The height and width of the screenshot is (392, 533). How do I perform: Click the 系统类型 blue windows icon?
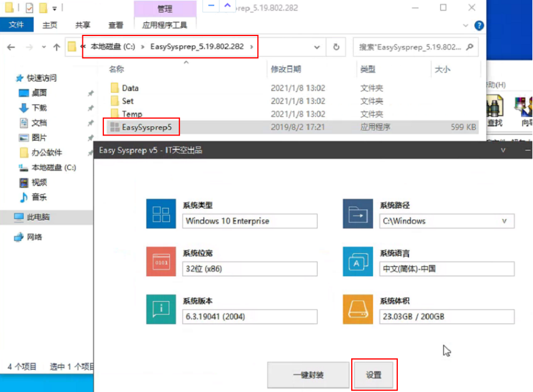click(x=161, y=213)
